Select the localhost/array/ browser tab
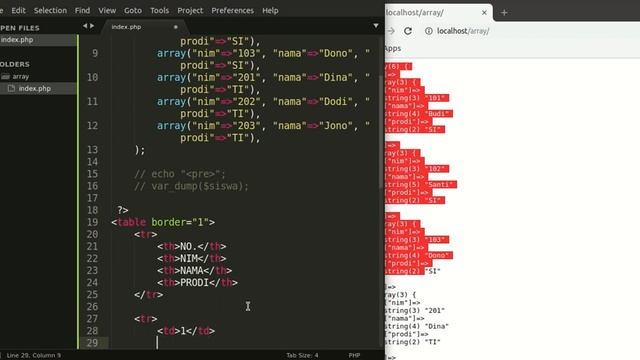This screenshot has width=640, height=360. click(x=415, y=13)
